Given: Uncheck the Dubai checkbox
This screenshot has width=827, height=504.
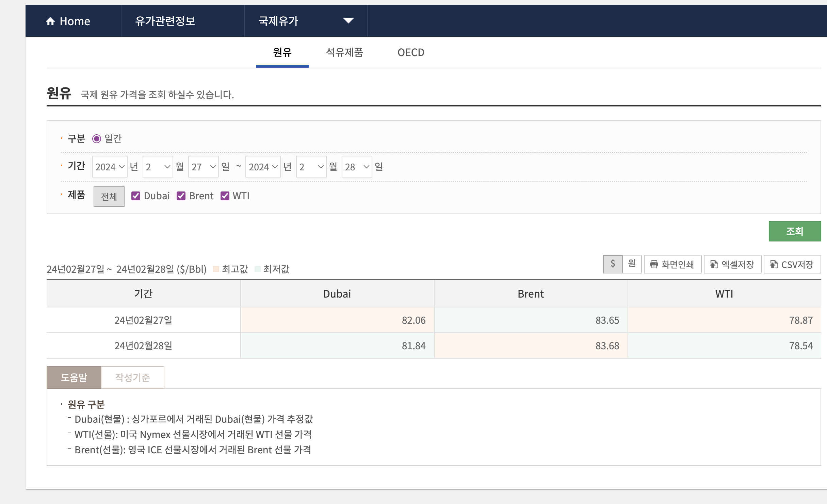Looking at the screenshot, I should tap(136, 196).
